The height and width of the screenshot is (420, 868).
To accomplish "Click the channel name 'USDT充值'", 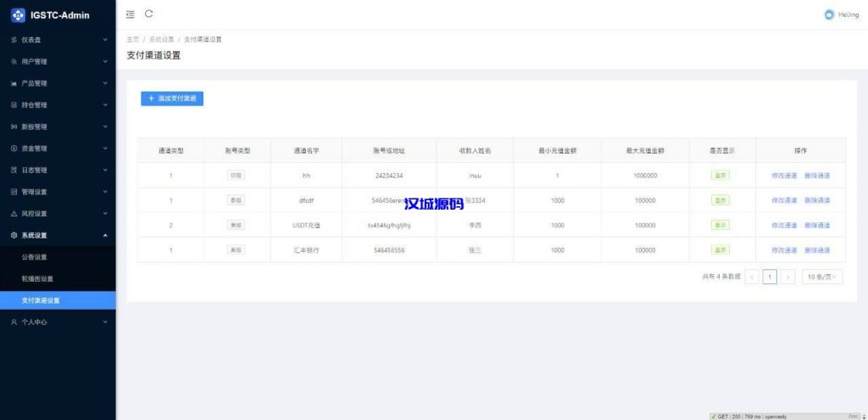I will pyautogui.click(x=306, y=226).
